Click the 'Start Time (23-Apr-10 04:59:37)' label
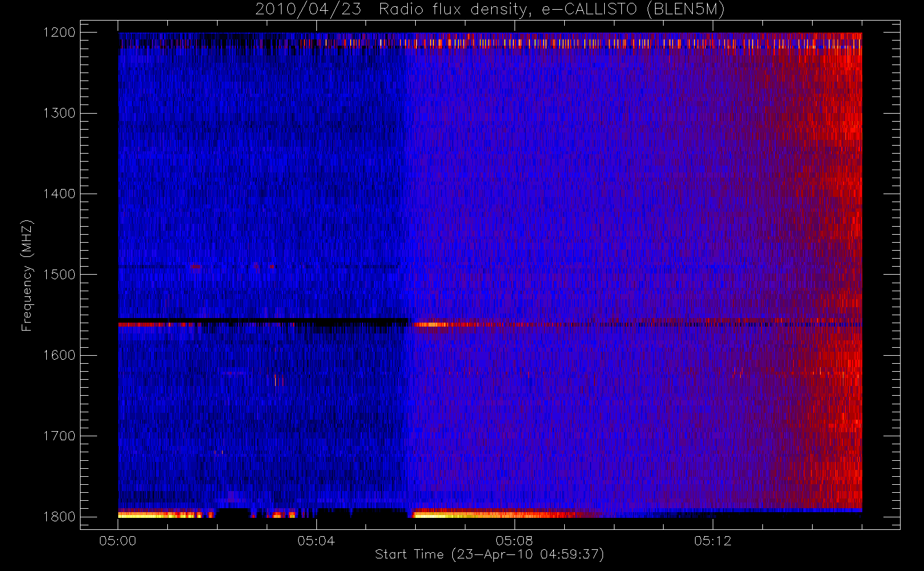This screenshot has width=924, height=571. (489, 554)
